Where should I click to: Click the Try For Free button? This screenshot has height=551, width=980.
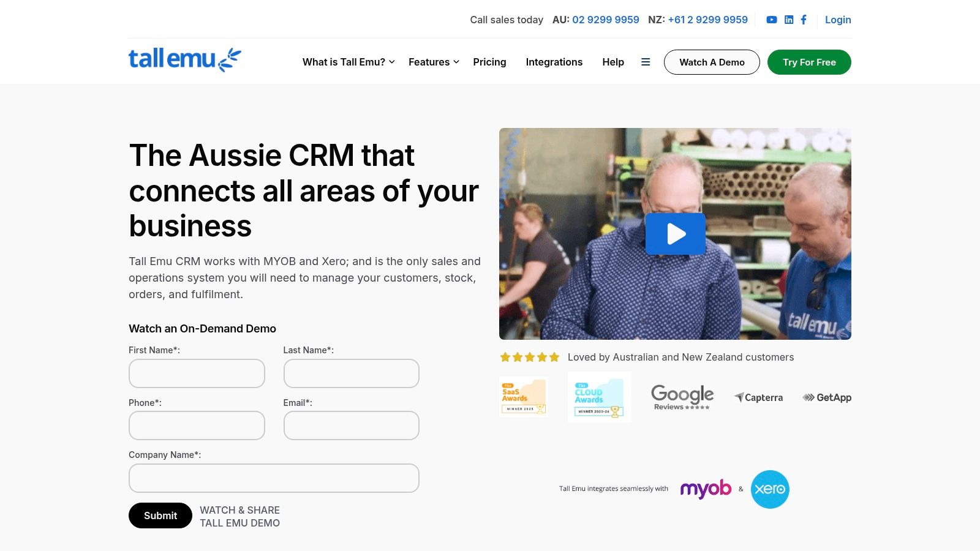pos(809,62)
